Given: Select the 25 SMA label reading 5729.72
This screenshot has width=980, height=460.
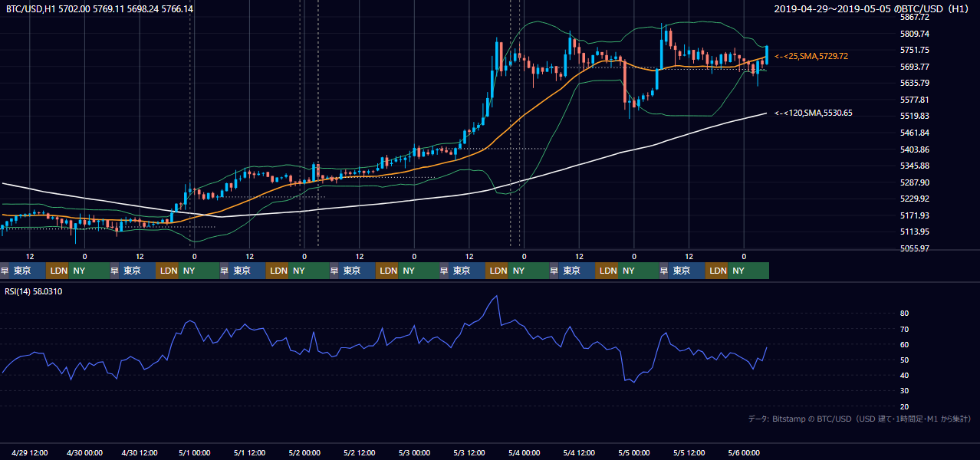Looking at the screenshot, I should tap(811, 57).
